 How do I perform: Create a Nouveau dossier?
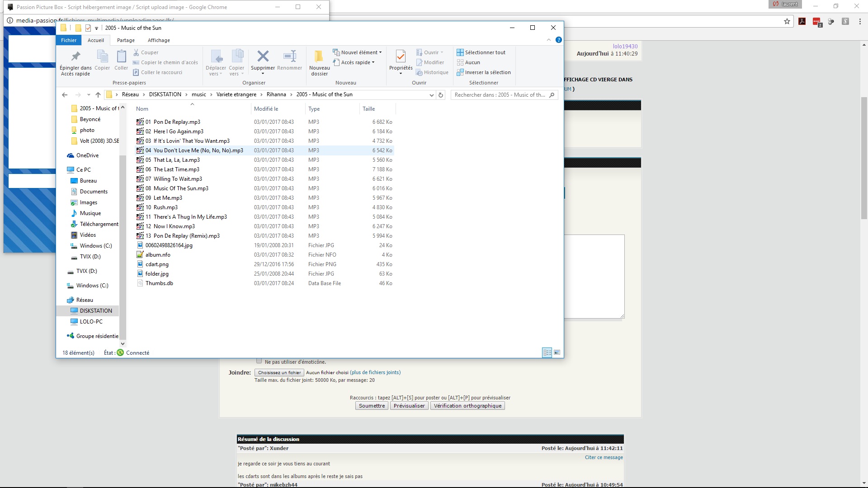(319, 63)
